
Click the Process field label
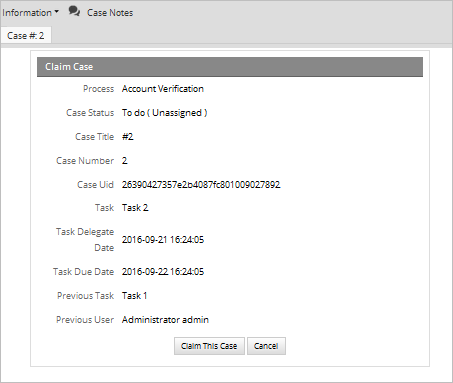[98, 89]
